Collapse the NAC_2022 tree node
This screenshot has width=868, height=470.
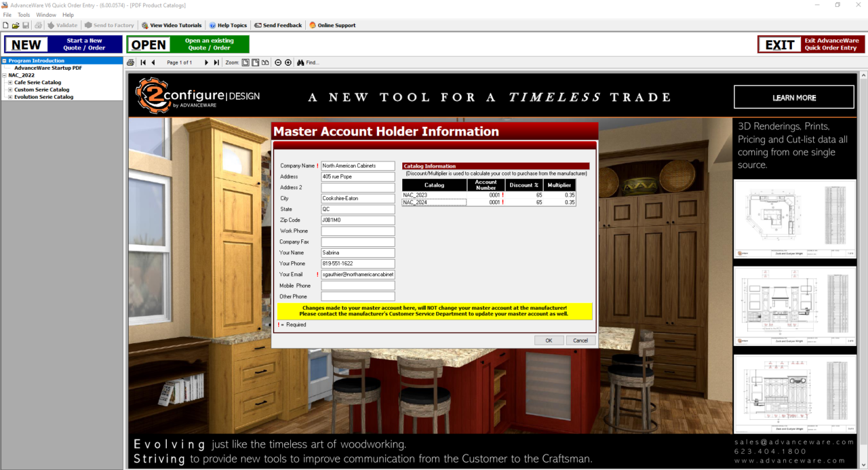pos(5,75)
